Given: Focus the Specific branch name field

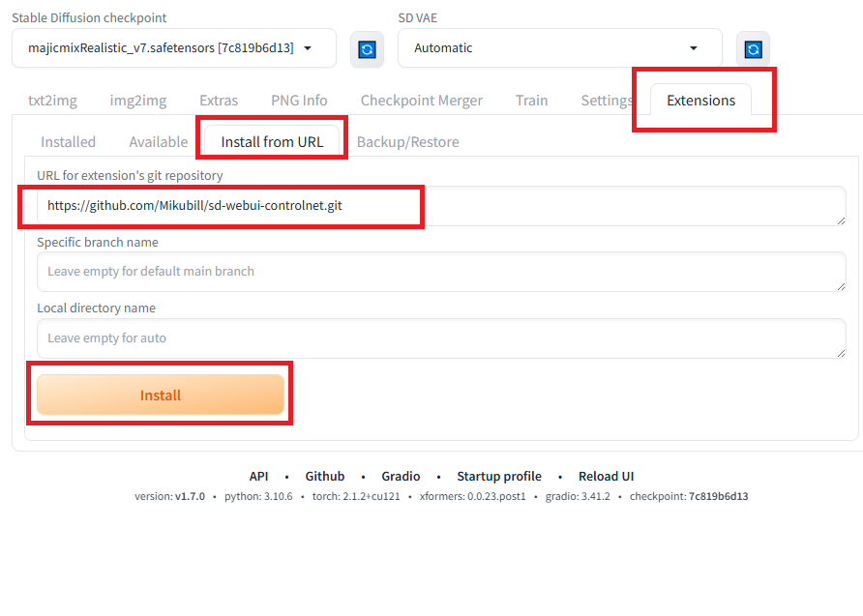Looking at the screenshot, I should (441, 272).
